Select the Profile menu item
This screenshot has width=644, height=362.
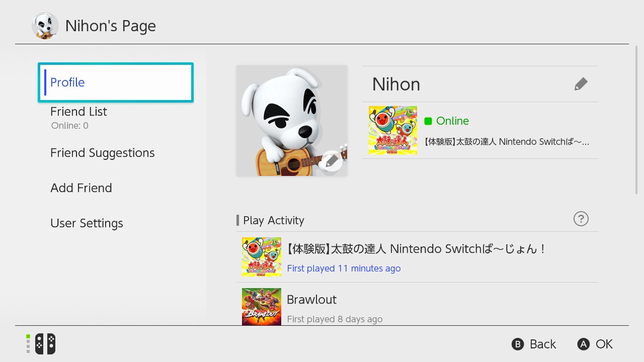point(116,82)
